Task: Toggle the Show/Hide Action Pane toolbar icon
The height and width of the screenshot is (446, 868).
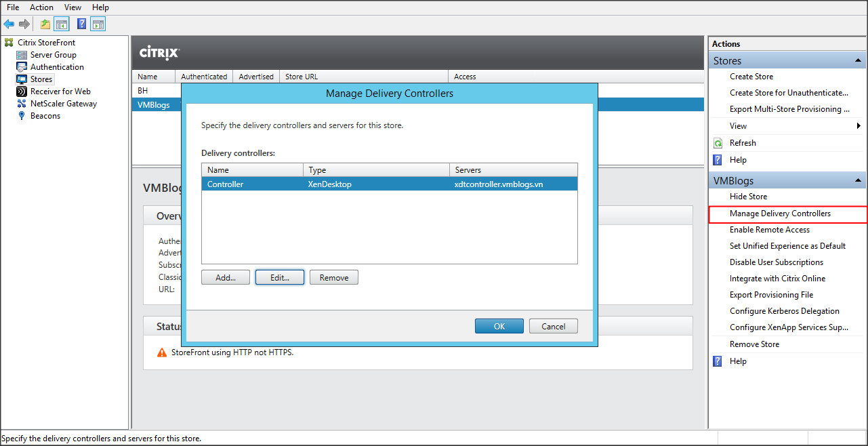Action: point(98,24)
